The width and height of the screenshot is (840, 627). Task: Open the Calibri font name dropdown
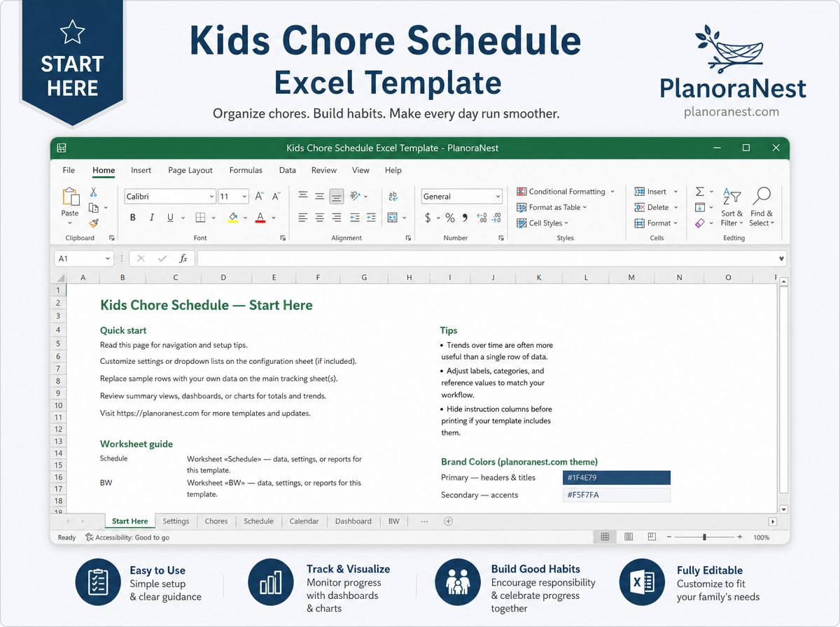[x=212, y=197]
